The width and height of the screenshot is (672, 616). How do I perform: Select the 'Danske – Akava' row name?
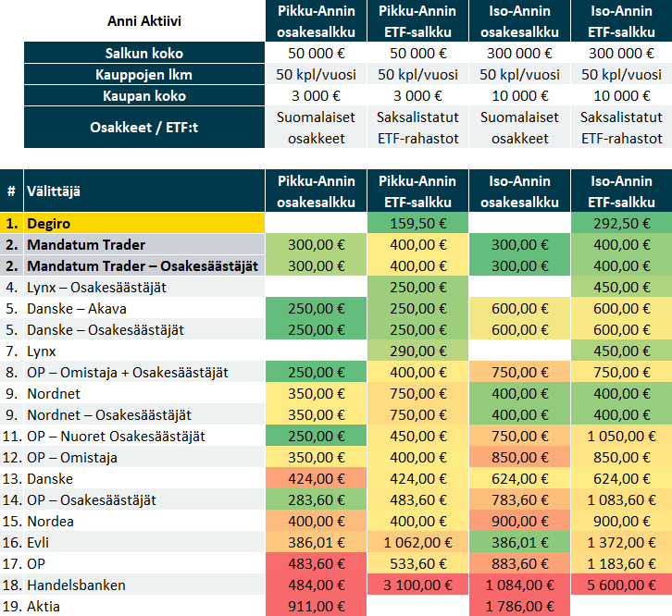(x=144, y=308)
